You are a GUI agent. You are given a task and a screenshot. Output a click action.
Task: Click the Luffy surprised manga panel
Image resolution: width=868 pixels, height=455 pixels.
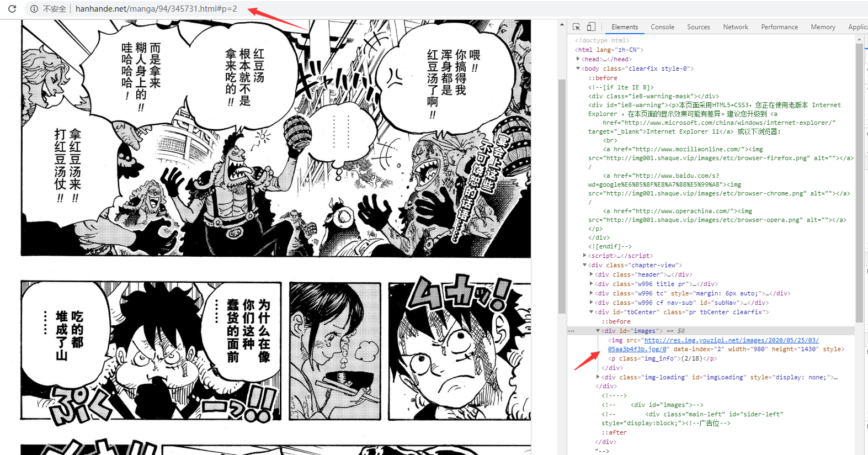[459, 351]
